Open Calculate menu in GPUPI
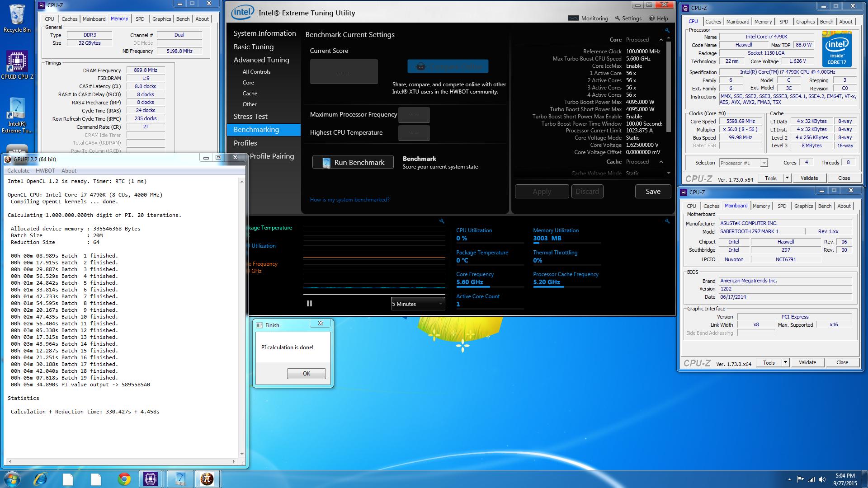This screenshot has width=868, height=488. 19,171
